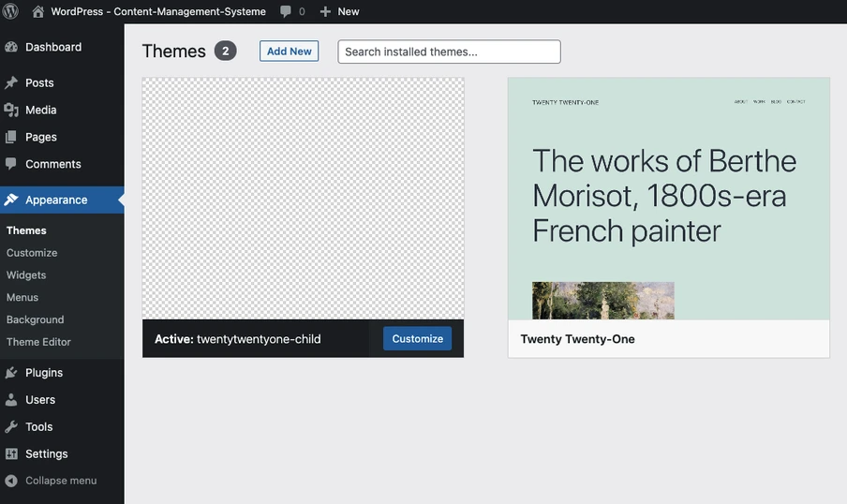Click Collapse menu label
This screenshot has width=847, height=504.
coord(61,481)
